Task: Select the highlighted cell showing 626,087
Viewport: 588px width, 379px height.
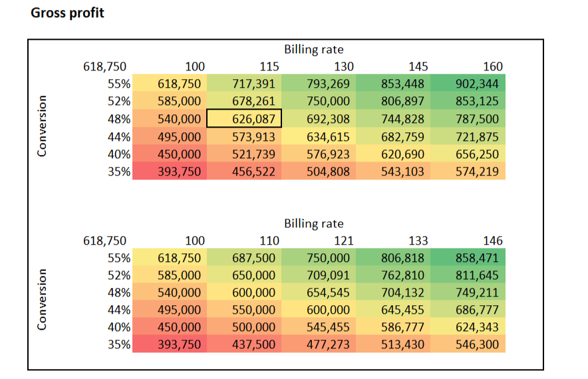Action: pyautogui.click(x=244, y=119)
